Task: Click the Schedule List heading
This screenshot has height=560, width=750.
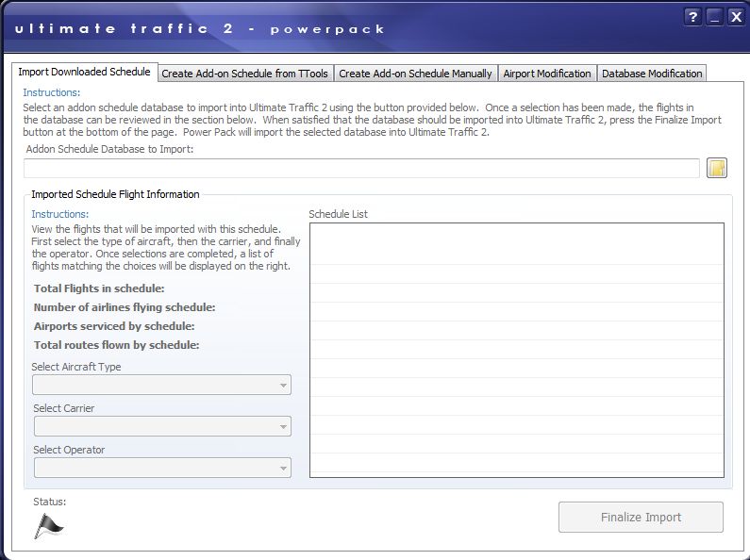Action: coord(338,214)
